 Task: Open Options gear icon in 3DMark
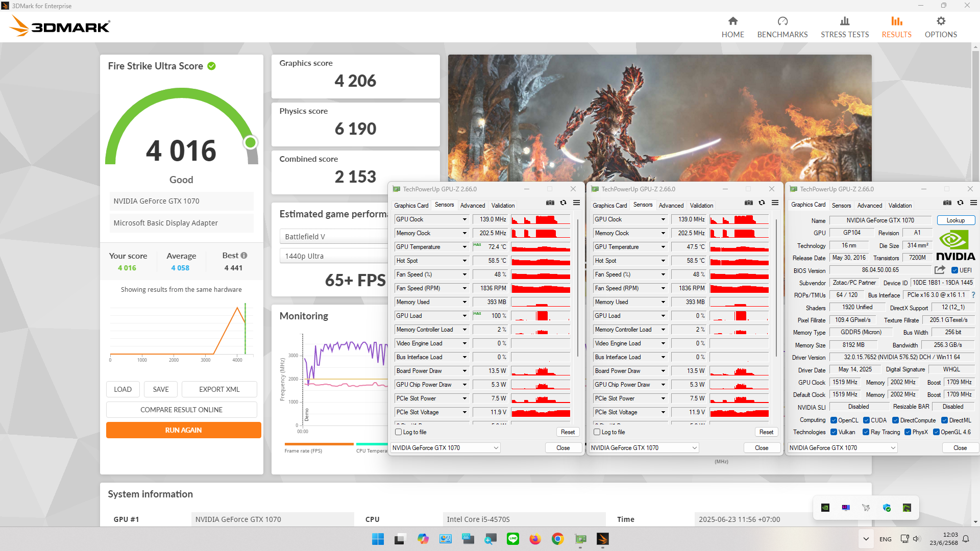941,21
